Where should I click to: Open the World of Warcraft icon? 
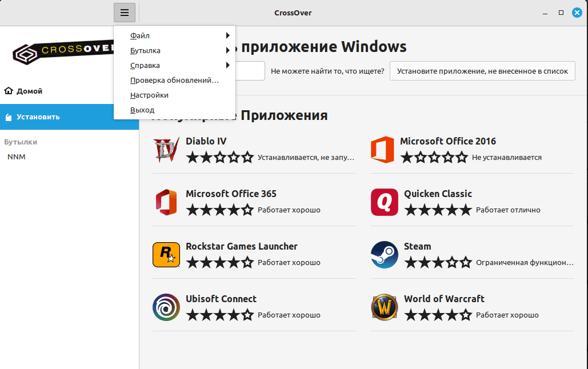point(384,307)
